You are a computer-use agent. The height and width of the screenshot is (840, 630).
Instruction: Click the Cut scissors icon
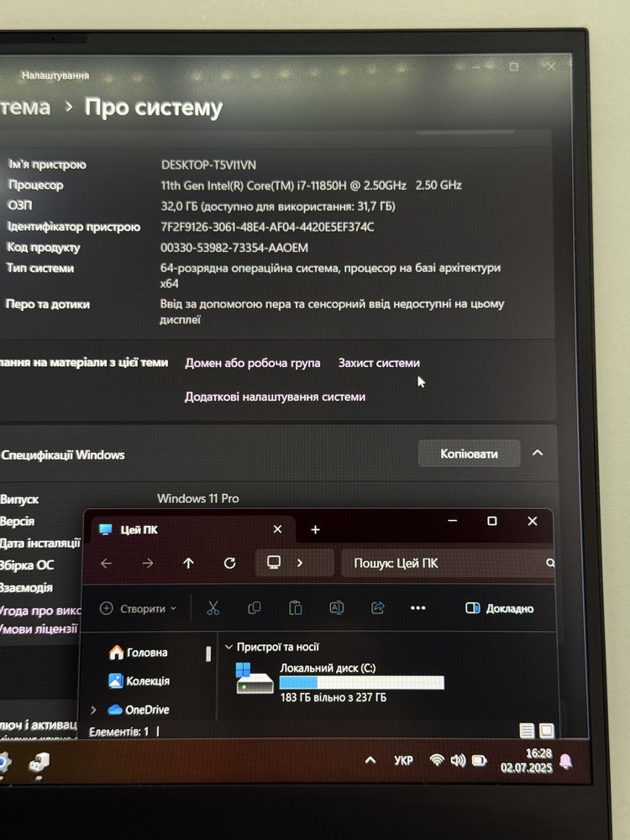(213, 608)
